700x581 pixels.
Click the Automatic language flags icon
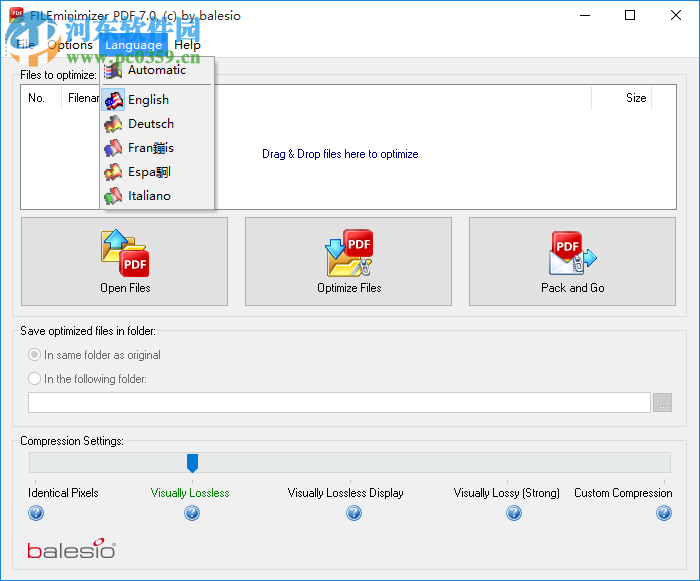pyautogui.click(x=113, y=71)
